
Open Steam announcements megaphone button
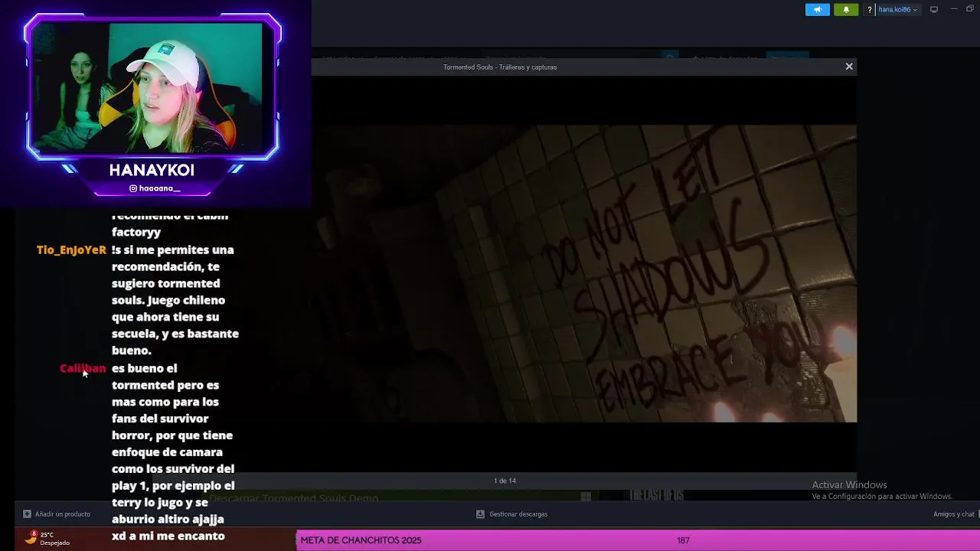point(817,9)
